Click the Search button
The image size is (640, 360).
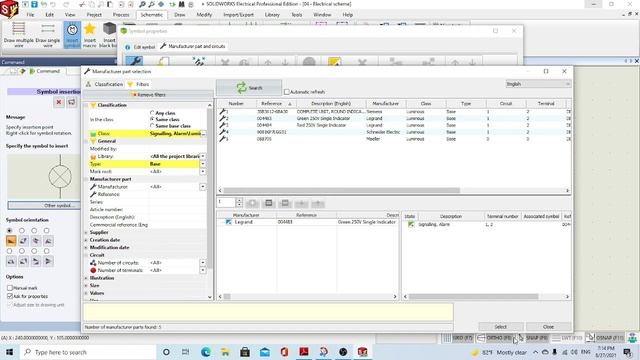(x=249, y=88)
